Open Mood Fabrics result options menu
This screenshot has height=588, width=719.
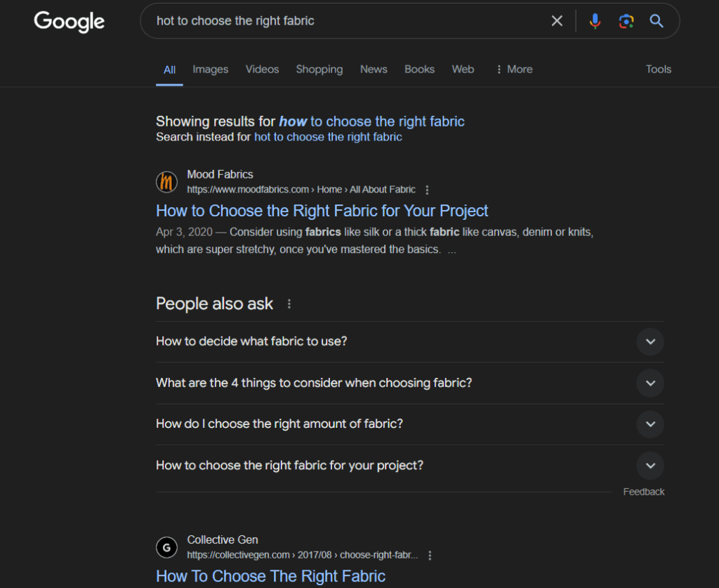[428, 190]
